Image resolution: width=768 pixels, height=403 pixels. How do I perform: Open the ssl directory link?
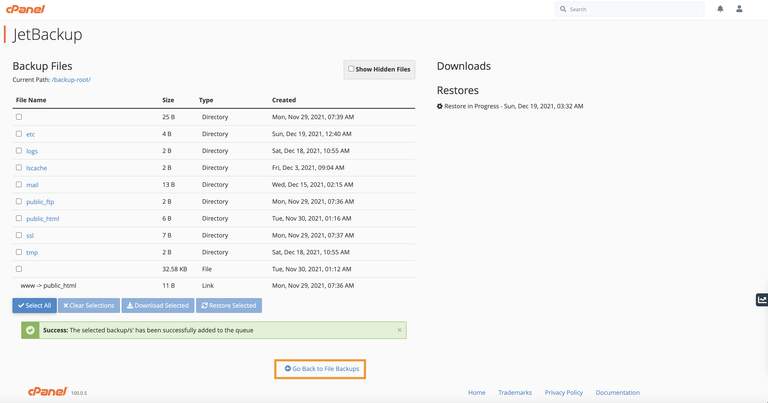point(30,236)
